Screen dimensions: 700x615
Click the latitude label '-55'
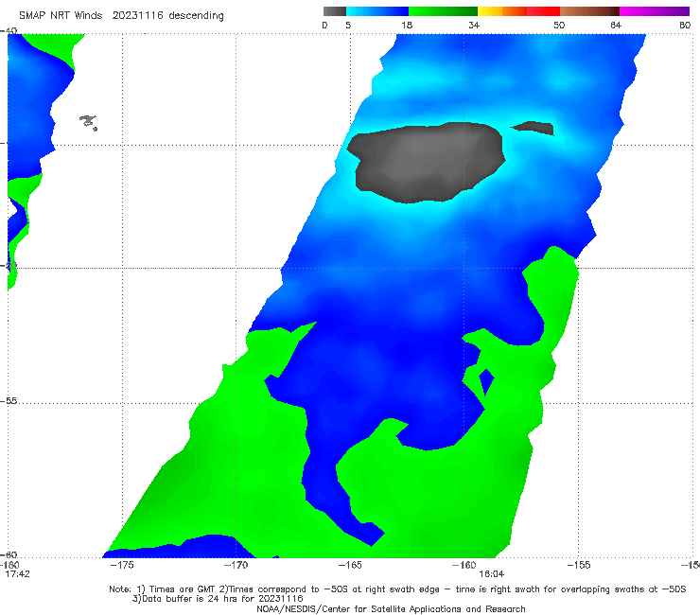9,400
